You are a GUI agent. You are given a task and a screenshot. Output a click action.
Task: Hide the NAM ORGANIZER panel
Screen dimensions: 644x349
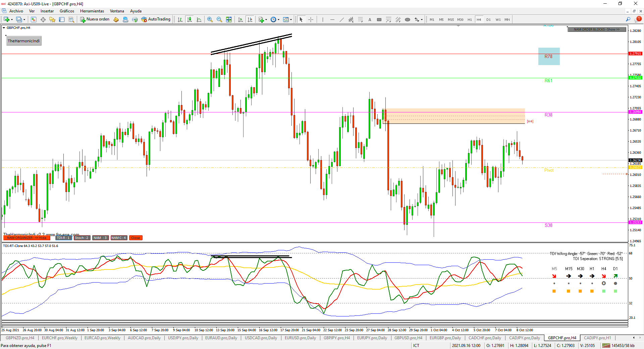tap(27, 238)
